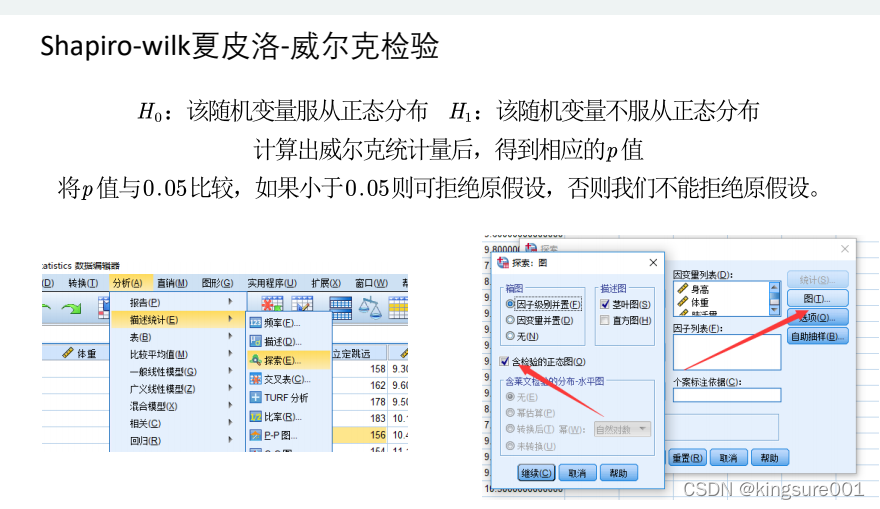Click the Split File stacked tables icon

coord(340,308)
